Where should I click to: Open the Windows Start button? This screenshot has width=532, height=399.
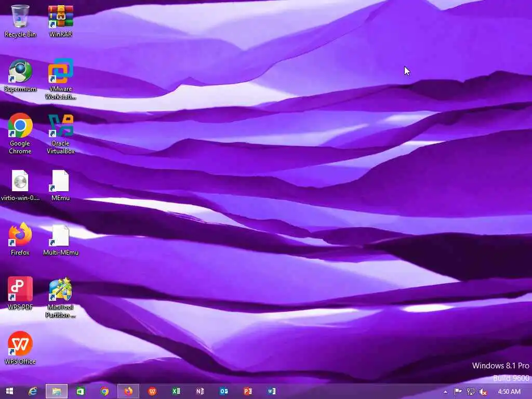click(x=9, y=391)
